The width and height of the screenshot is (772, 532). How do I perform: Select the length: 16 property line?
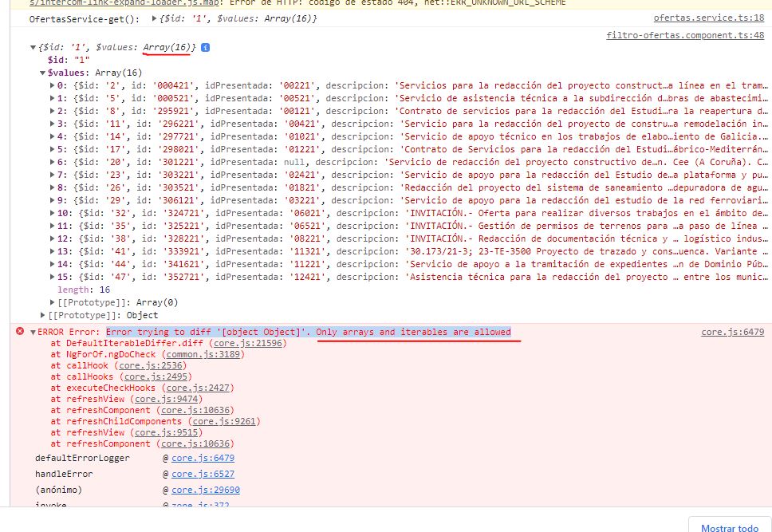pyautogui.click(x=84, y=290)
